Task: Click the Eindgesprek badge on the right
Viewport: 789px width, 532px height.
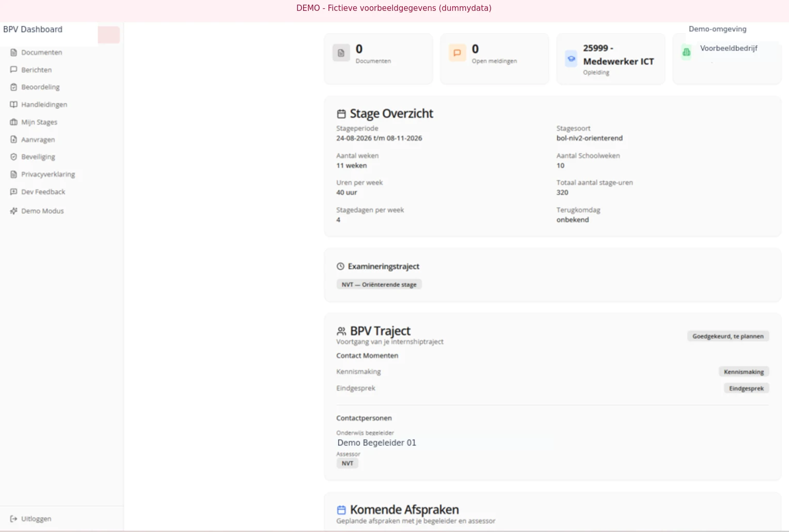Action: [746, 388]
